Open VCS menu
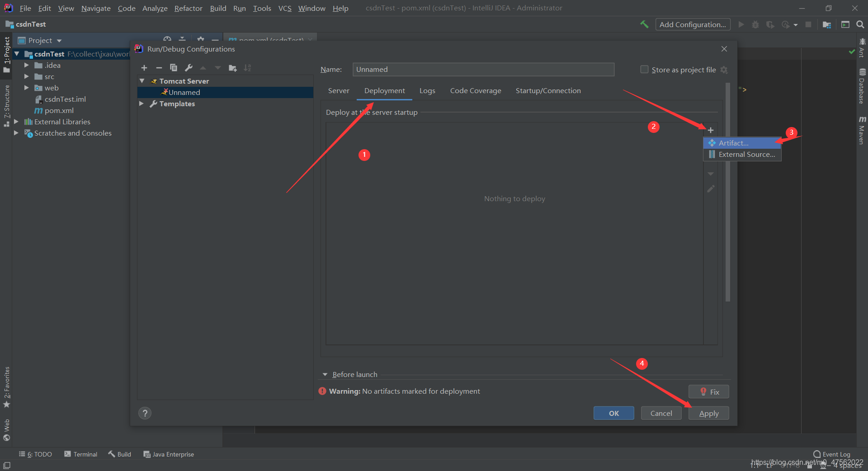 pyautogui.click(x=285, y=8)
